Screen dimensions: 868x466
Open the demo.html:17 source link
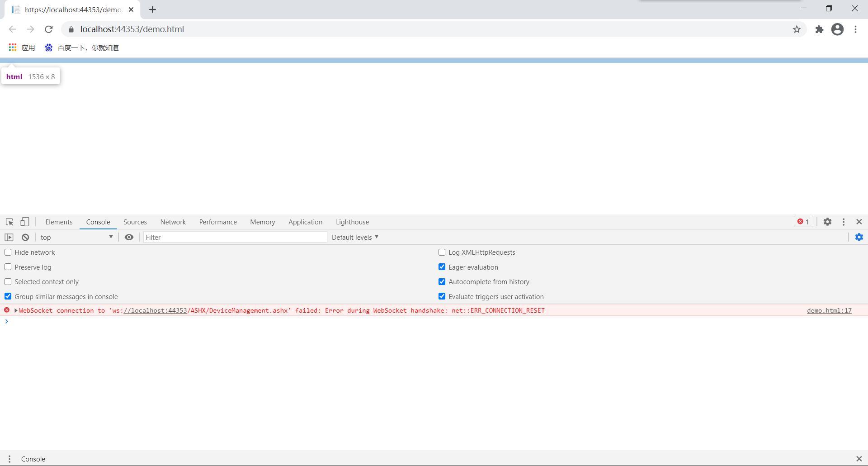[x=829, y=310]
